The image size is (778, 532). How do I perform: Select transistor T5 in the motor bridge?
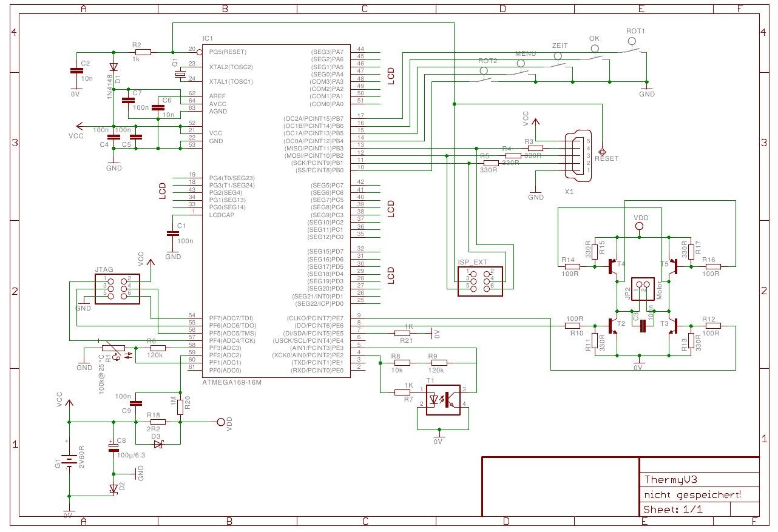(x=673, y=267)
